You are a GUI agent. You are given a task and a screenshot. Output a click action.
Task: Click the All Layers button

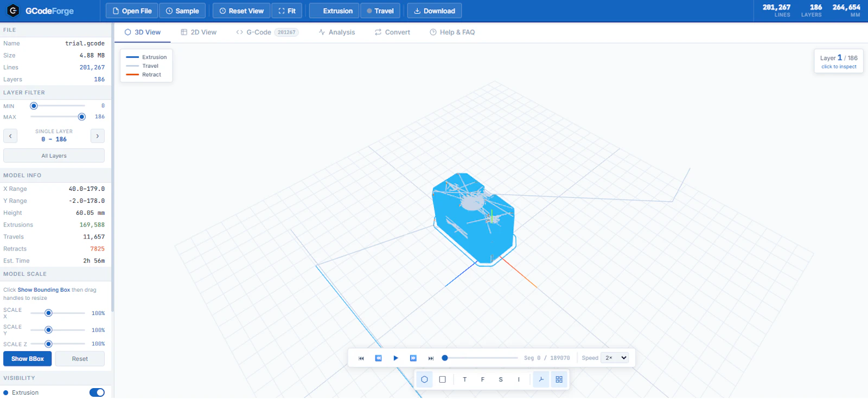[54, 156]
